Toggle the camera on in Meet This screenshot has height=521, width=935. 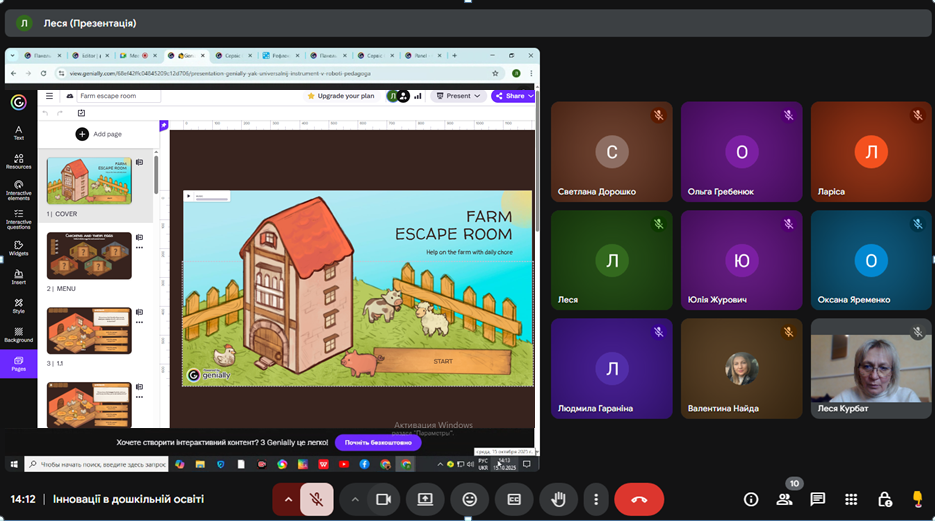(382, 499)
